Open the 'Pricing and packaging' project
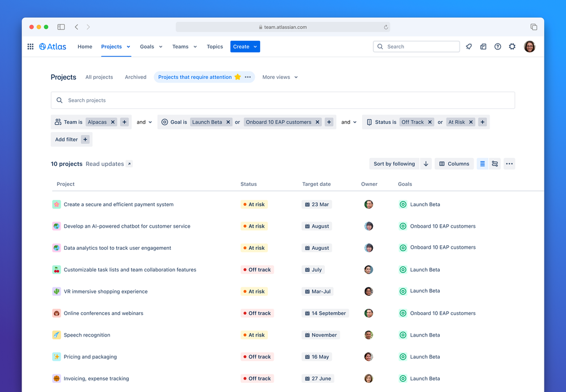The image size is (566, 392). point(90,357)
